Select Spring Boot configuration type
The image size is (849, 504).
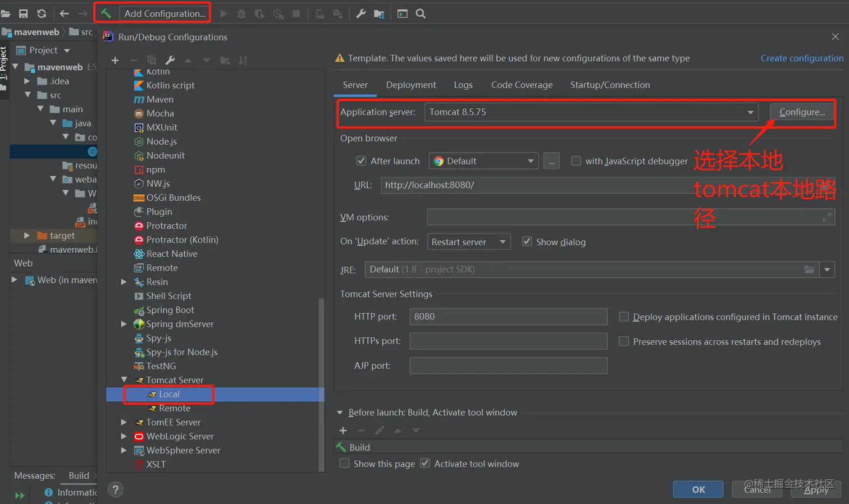click(170, 310)
